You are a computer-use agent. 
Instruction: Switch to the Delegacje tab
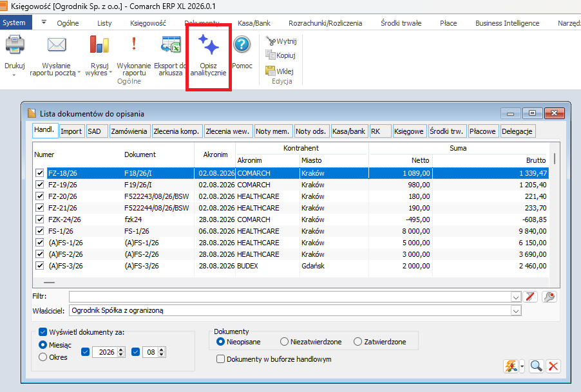[x=517, y=131]
